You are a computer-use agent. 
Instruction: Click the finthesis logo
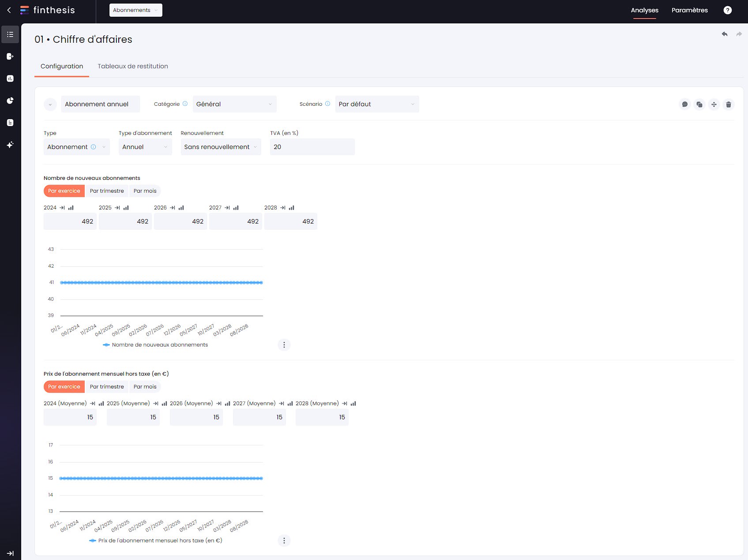pyautogui.click(x=48, y=10)
